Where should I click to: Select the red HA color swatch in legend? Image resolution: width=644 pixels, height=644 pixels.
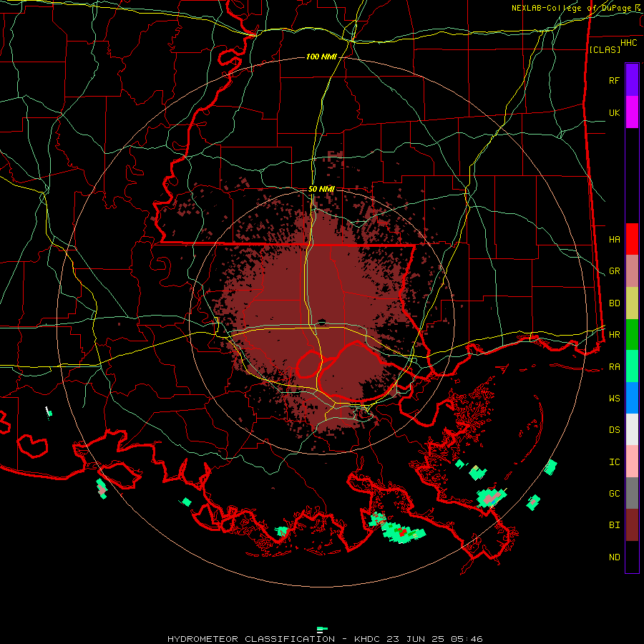tap(632, 239)
